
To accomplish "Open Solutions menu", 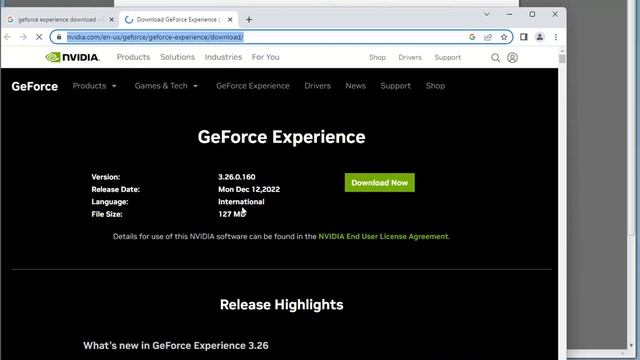I will pyautogui.click(x=178, y=57).
